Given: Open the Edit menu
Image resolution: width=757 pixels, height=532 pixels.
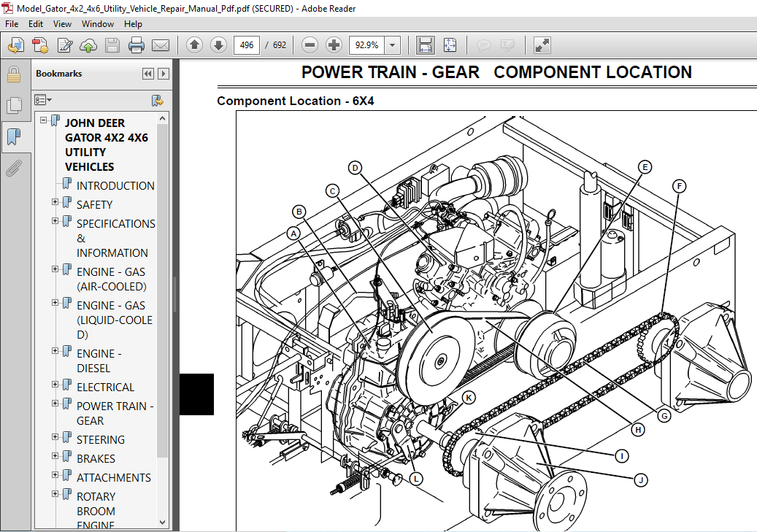Looking at the screenshot, I should click(36, 23).
